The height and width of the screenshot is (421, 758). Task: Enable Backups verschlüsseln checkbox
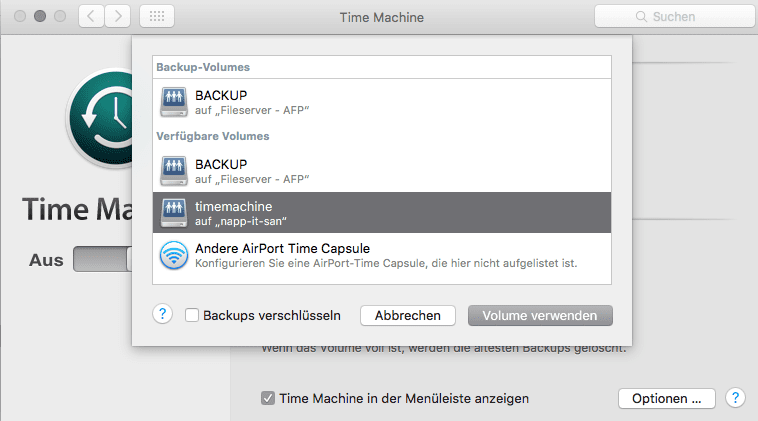click(192, 315)
